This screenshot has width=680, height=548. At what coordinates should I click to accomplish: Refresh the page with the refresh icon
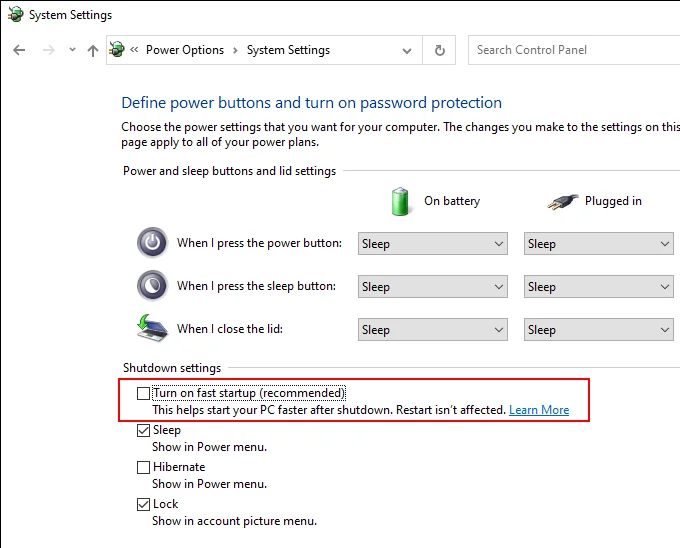click(439, 50)
